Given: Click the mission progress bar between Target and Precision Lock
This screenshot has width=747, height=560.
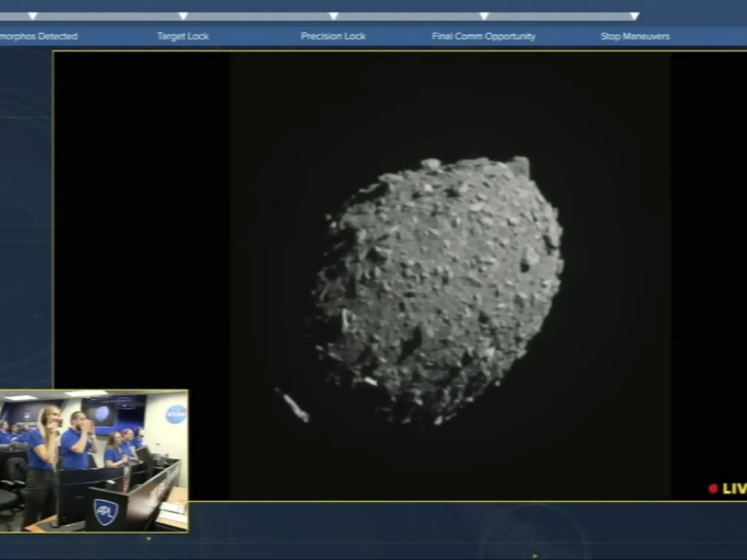Looking at the screenshot, I should (258, 16).
